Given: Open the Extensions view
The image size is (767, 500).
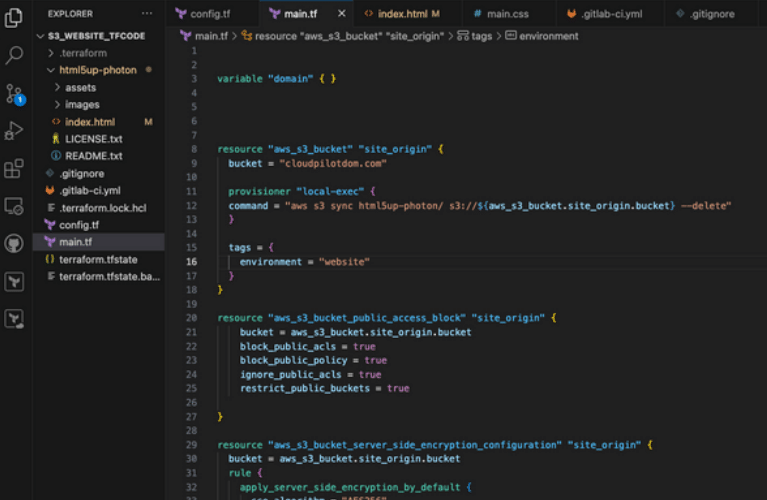Looking at the screenshot, I should [x=14, y=168].
